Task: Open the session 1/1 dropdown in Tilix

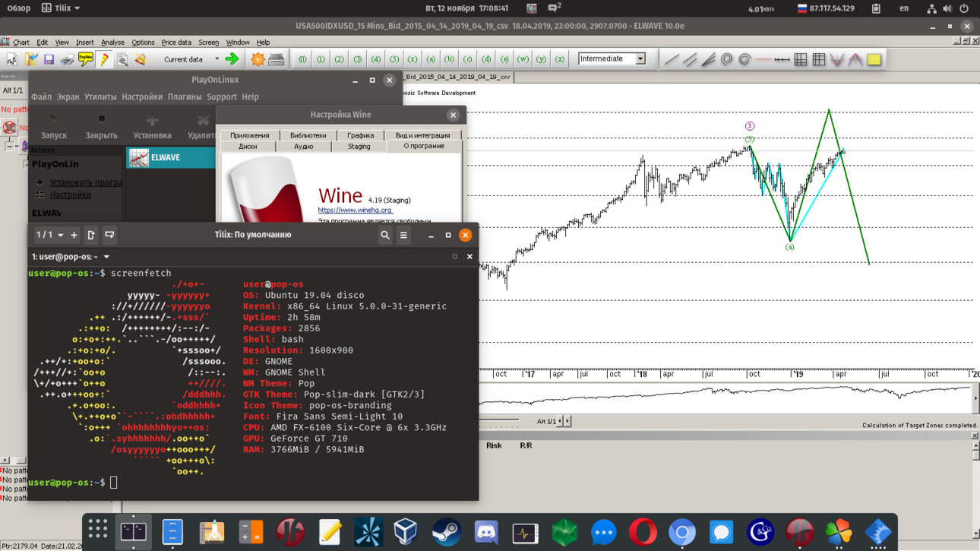Action: tap(50, 235)
